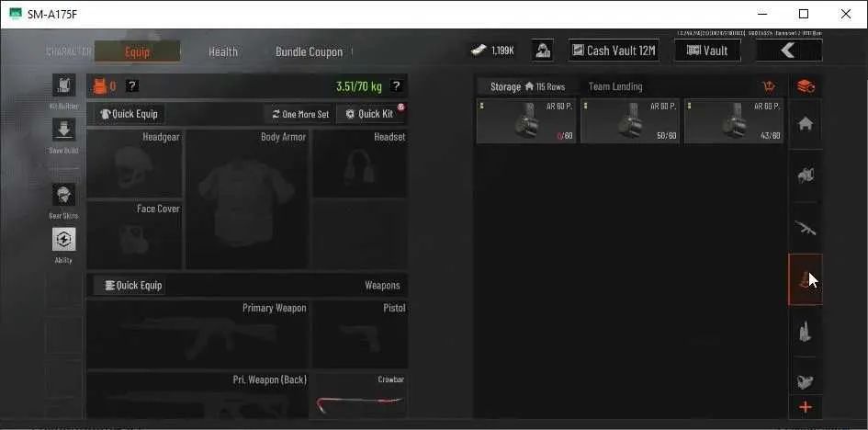The width and height of the screenshot is (868, 430).
Task: Select the home storage category icon
Action: [x=806, y=124]
